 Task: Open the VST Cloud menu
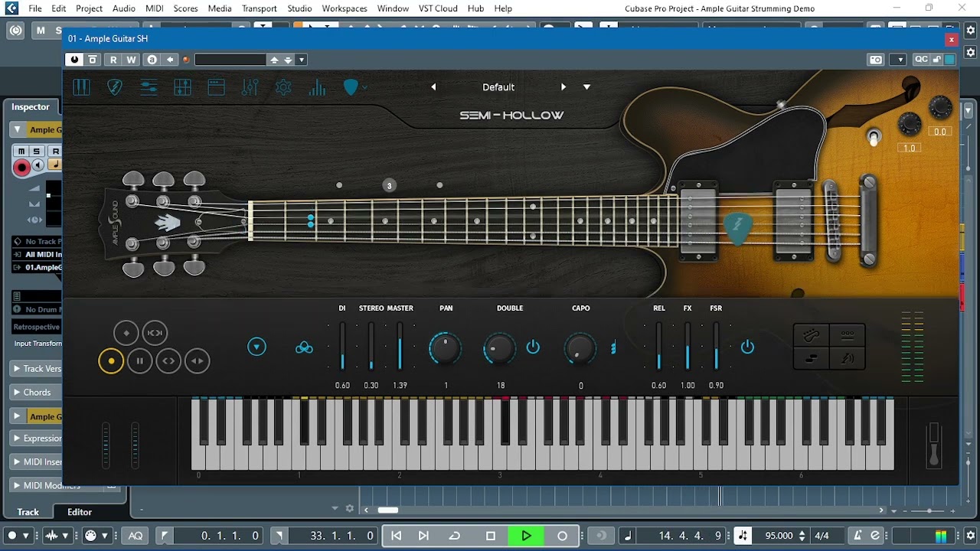click(x=438, y=8)
